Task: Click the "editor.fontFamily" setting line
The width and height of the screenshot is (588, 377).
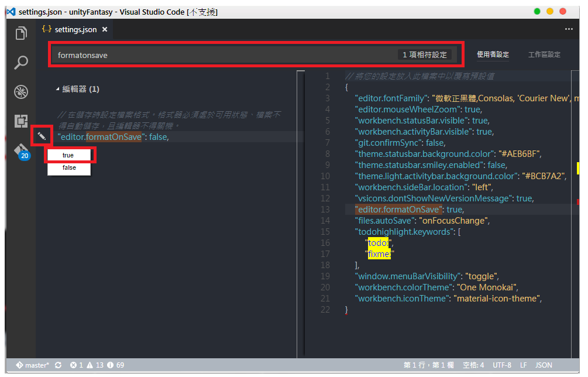Action: click(467, 98)
